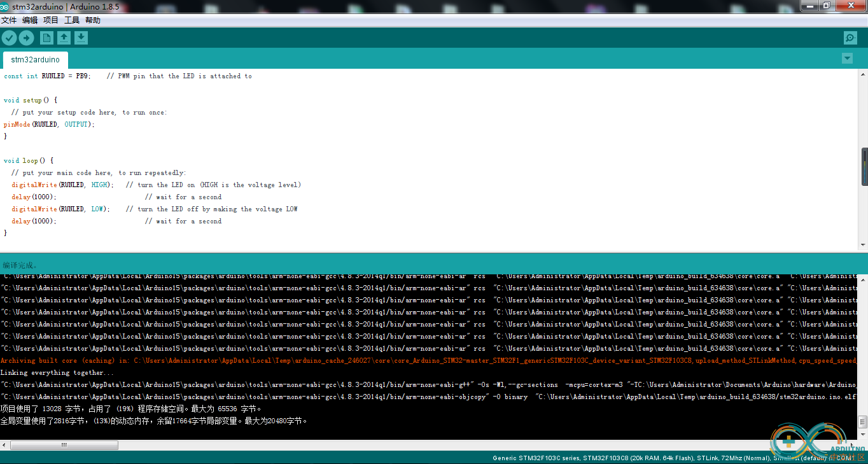Image resolution: width=868 pixels, height=464 pixels.
Task: Click the console vertical scrollbar thumb
Action: [863, 422]
